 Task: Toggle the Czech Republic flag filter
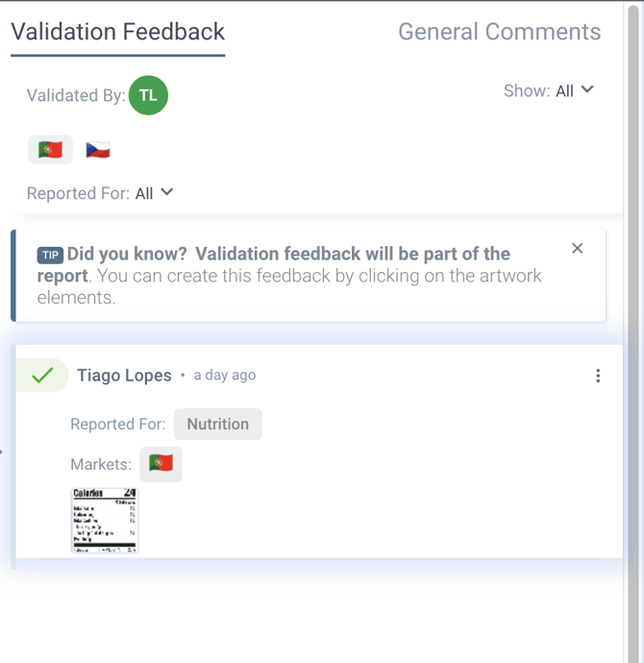tap(98, 150)
